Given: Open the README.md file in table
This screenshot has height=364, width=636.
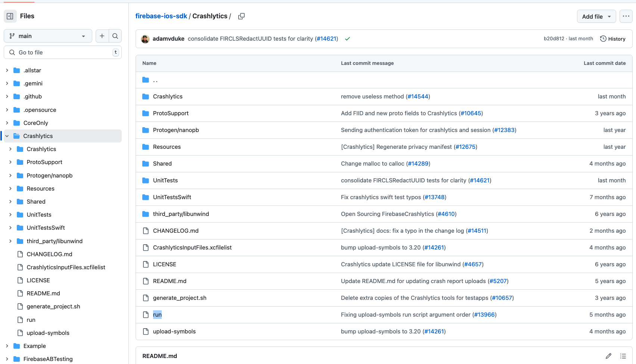Looking at the screenshot, I should pos(170,281).
